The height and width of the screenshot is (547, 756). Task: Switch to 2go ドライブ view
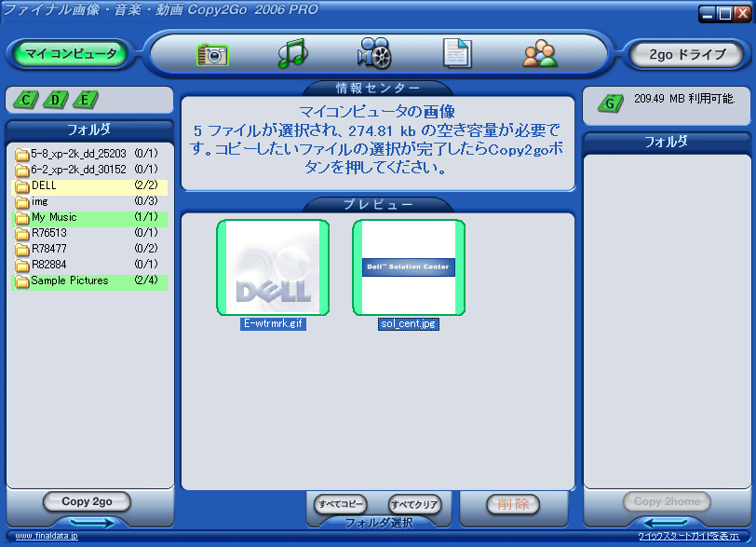click(687, 54)
